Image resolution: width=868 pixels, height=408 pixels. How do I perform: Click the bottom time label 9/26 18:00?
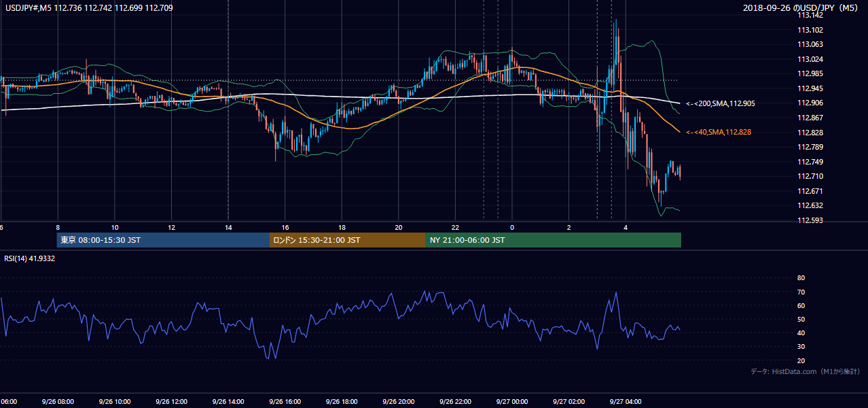pos(341,402)
